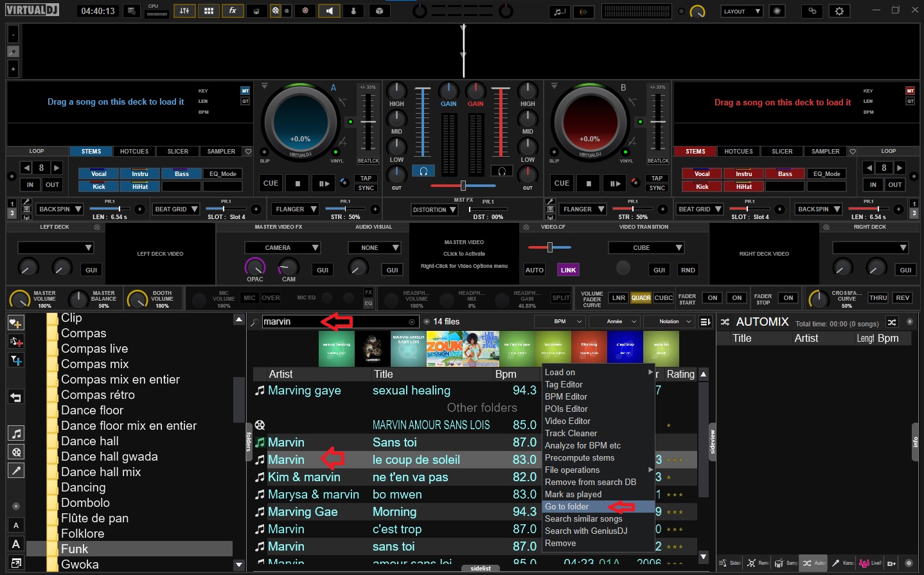Toggle the video LINK button
Viewport: 924px width, 575px height.
[x=568, y=270]
